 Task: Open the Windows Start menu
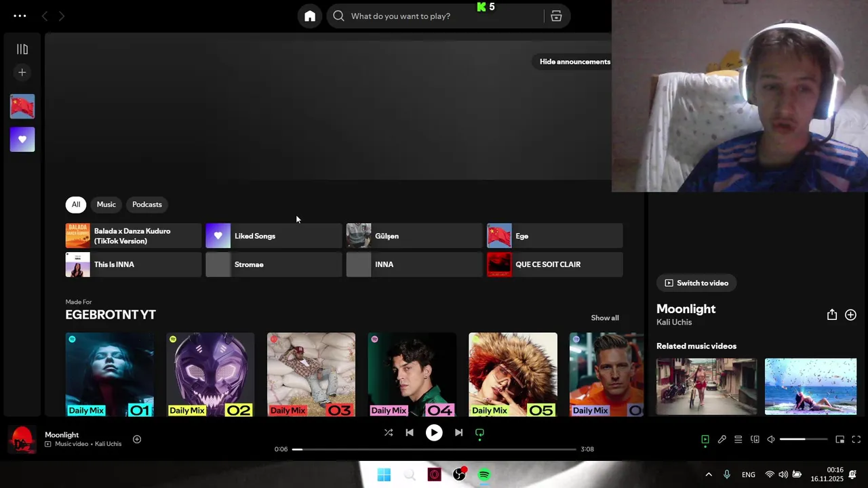(x=384, y=475)
